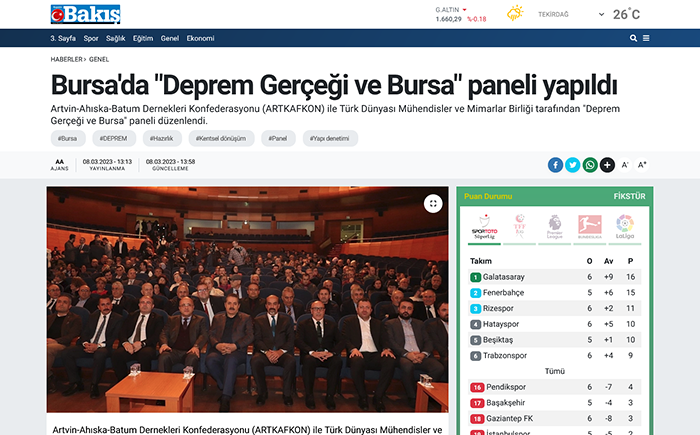This screenshot has height=435, width=700.
Task: Select Spor Toto Süper Lig logo
Action: coord(484,227)
